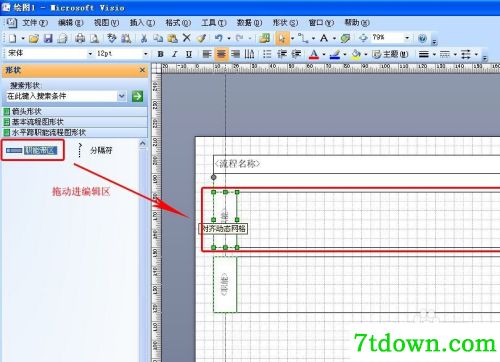Click the increase indent icon
500x362 pixels.
click(x=296, y=54)
